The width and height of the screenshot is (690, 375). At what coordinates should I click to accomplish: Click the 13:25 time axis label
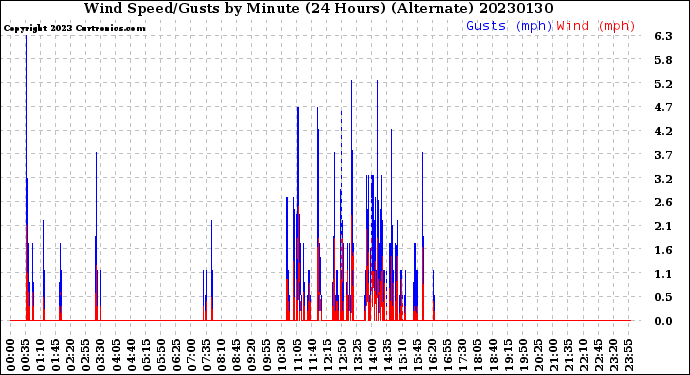pos(357,355)
